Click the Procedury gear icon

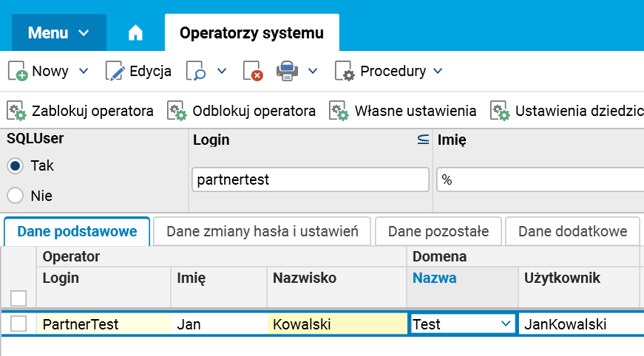[x=345, y=71]
